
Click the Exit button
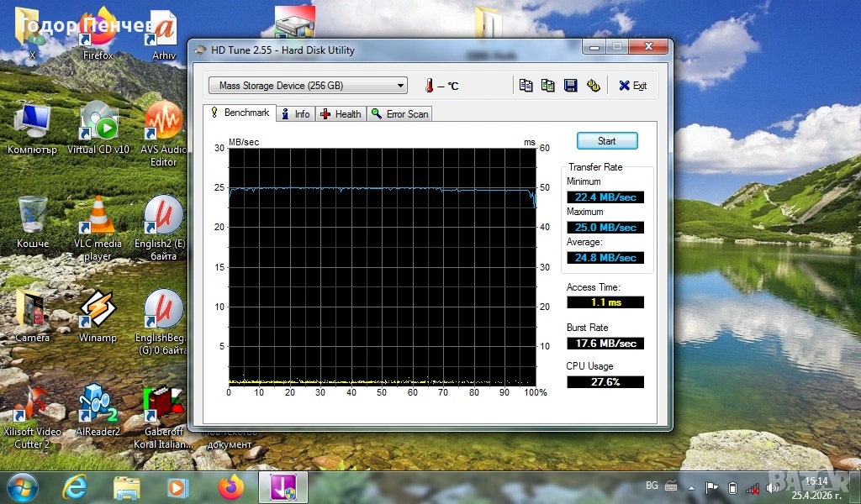(x=633, y=86)
